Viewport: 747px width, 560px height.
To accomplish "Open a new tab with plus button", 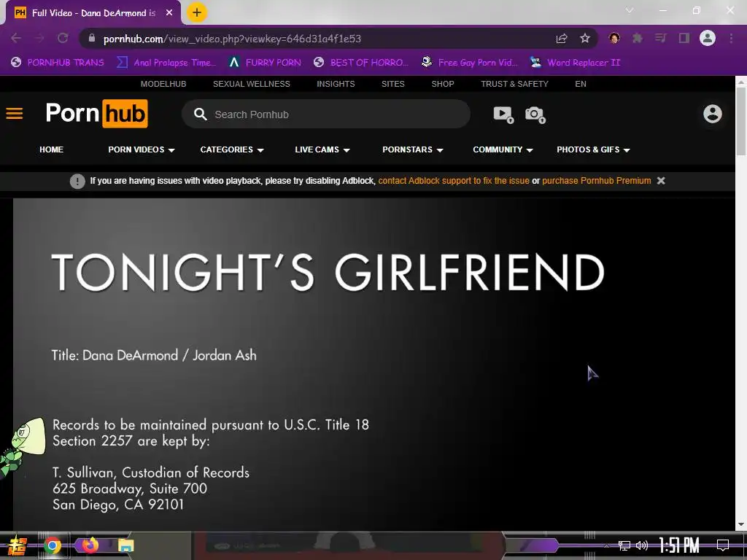I will 196,12.
